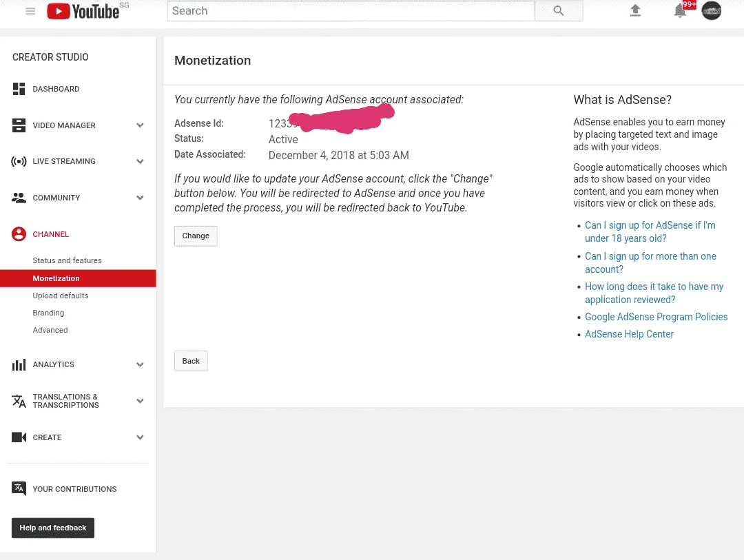Click the 'What is AdSense?' heading
This screenshot has width=744, height=560.
(623, 100)
